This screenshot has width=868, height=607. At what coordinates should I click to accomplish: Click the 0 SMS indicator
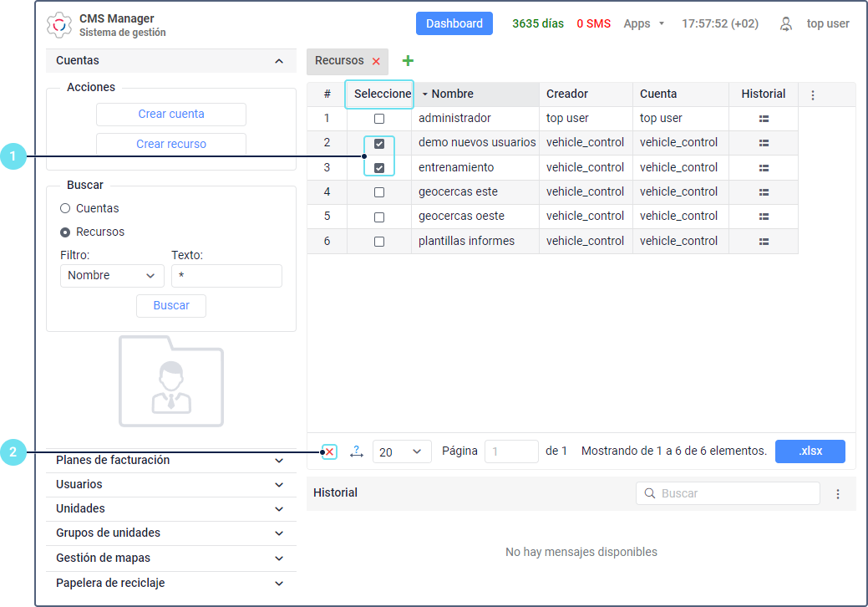[593, 23]
